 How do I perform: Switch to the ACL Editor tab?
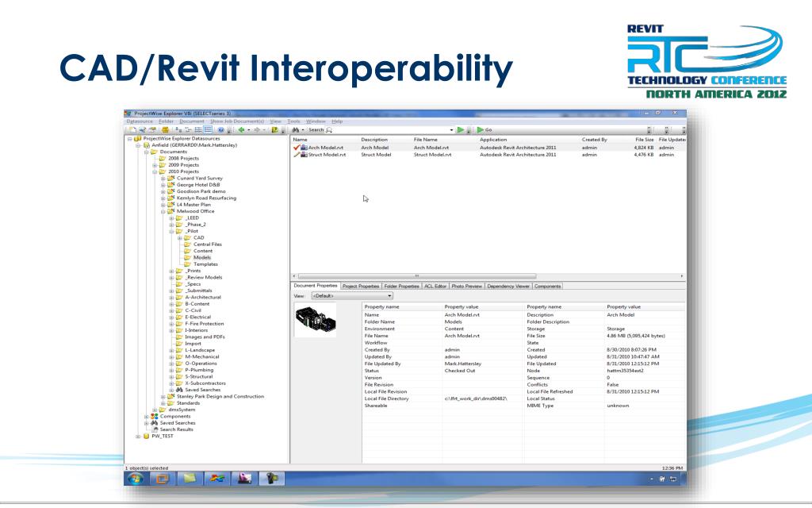435,286
